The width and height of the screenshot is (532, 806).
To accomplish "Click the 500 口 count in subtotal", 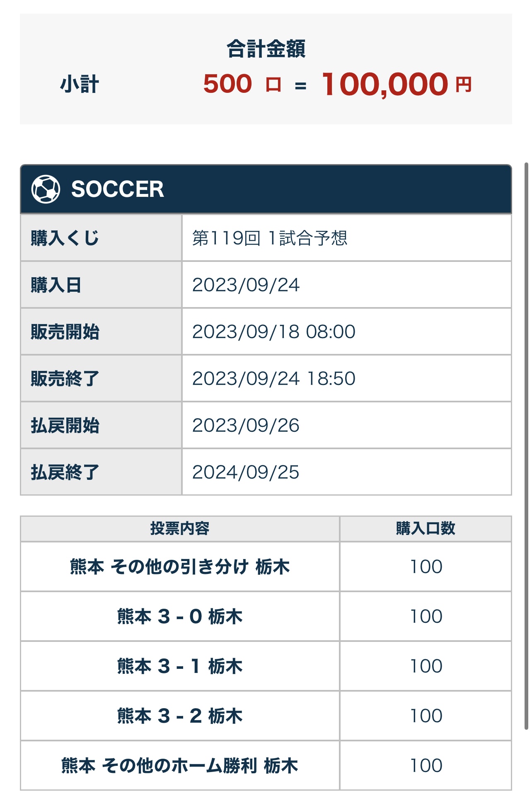I will coord(242,84).
